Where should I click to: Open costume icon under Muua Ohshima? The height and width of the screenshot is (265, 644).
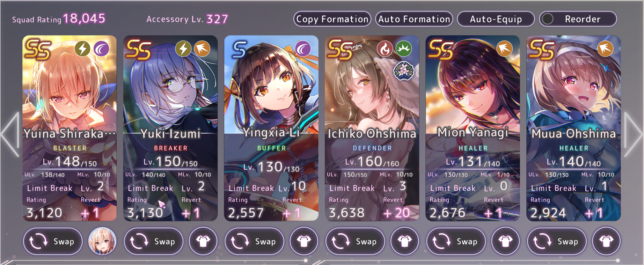(606, 241)
